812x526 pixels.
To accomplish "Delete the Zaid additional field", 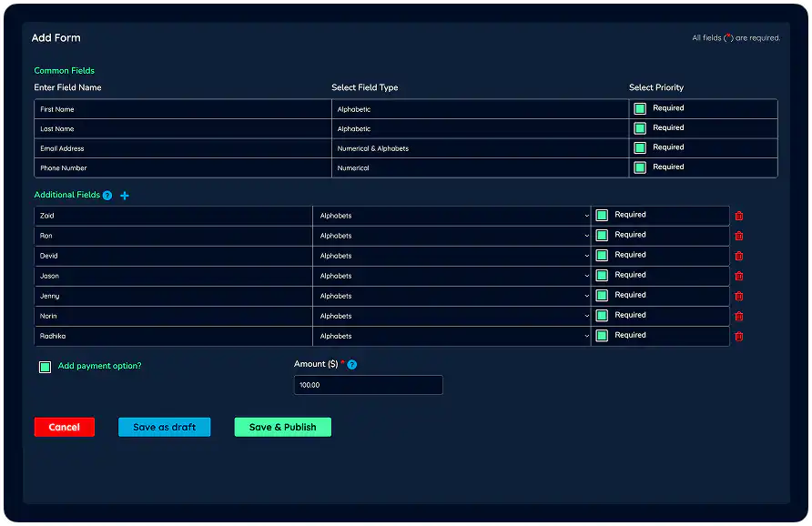I will [738, 216].
